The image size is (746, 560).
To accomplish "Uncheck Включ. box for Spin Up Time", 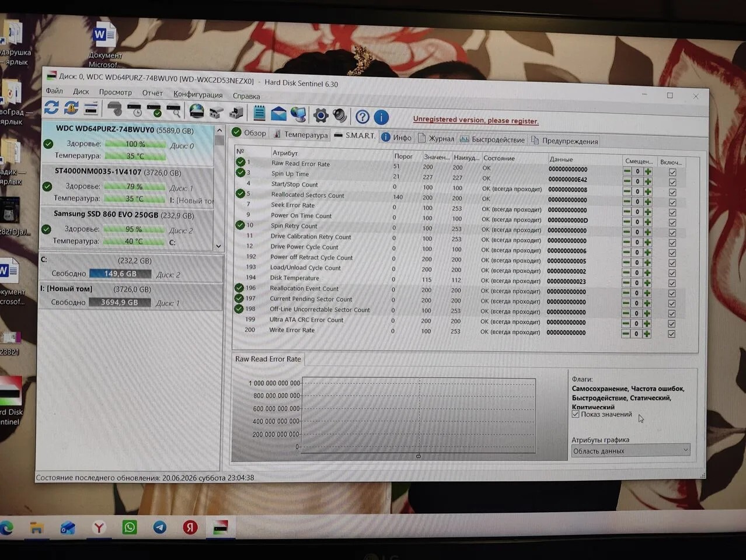I will tap(672, 182).
